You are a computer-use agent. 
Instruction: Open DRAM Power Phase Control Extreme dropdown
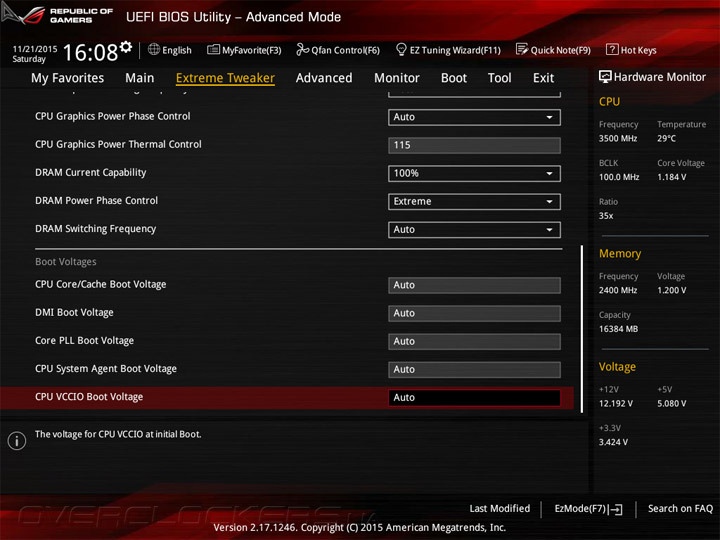coord(474,202)
